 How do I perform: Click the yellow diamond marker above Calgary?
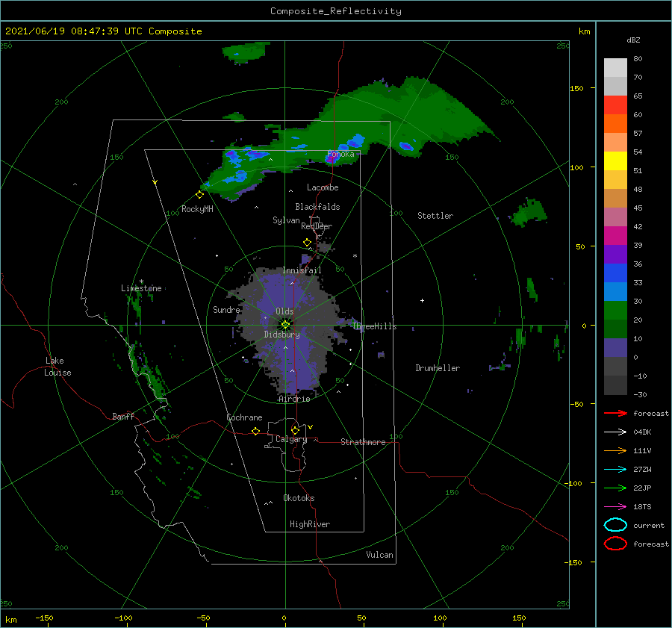[x=295, y=430]
